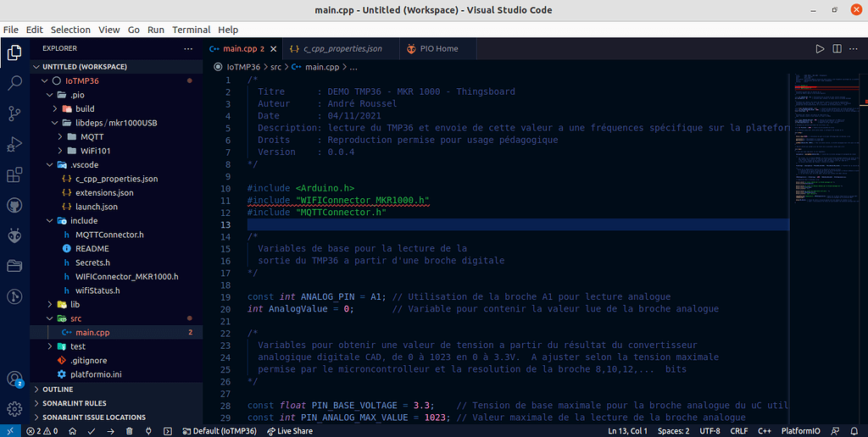Open Run and Debug view

(14, 145)
